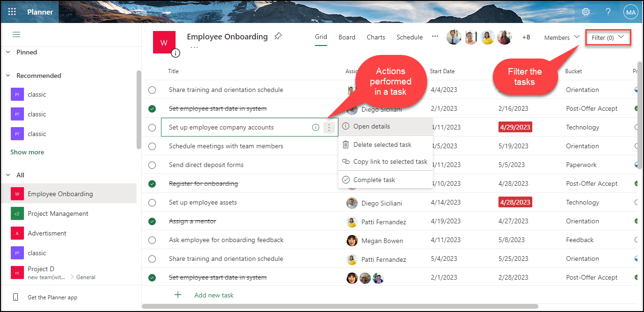The width and height of the screenshot is (644, 312).
Task: Uncheck the completed Register for onboarding task
Action: 152,183
